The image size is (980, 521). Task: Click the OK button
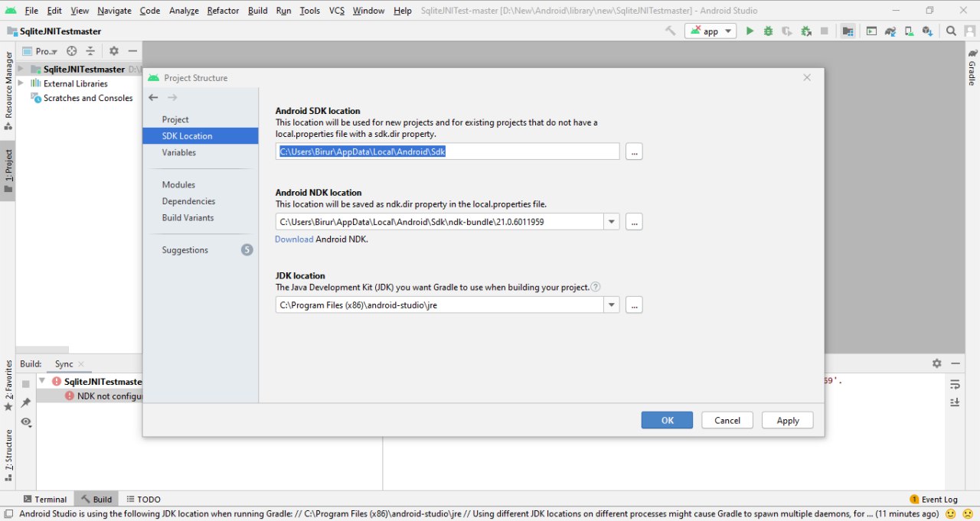pyautogui.click(x=667, y=420)
